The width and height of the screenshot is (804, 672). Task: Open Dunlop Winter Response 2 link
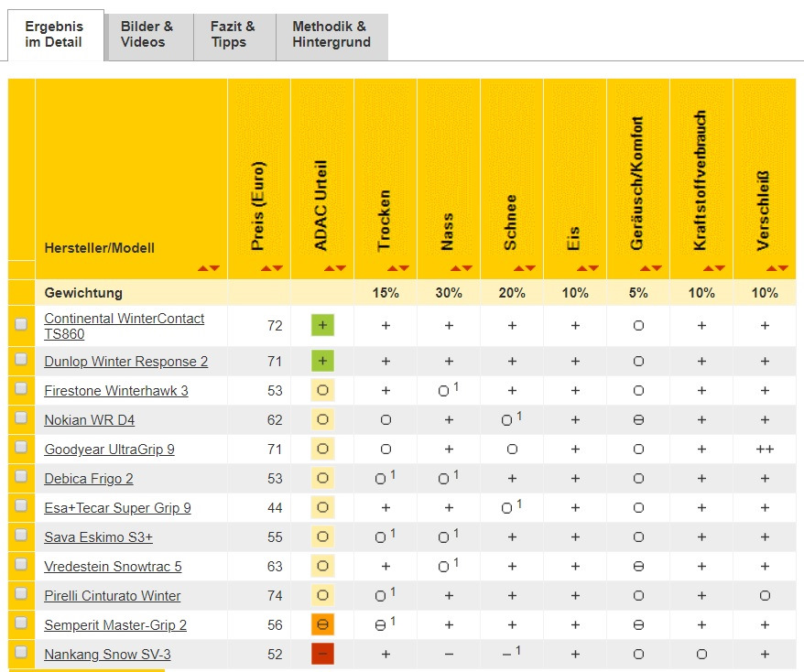pyautogui.click(x=126, y=362)
